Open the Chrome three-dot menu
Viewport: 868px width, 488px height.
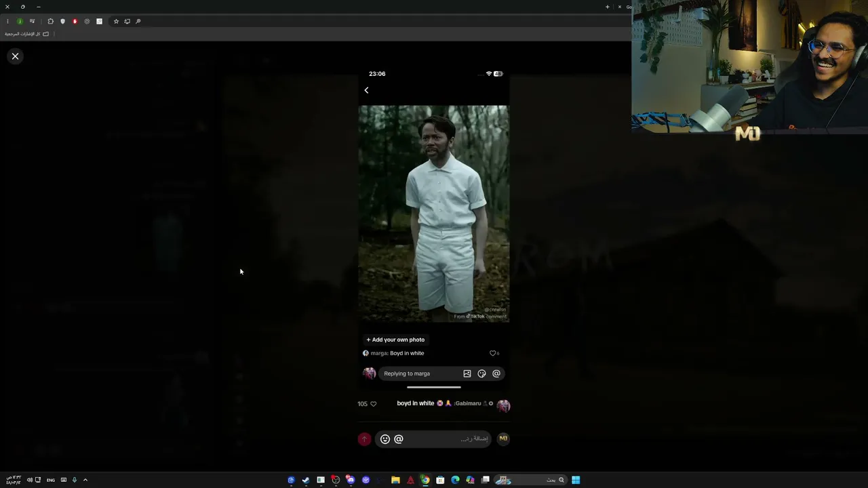point(7,21)
